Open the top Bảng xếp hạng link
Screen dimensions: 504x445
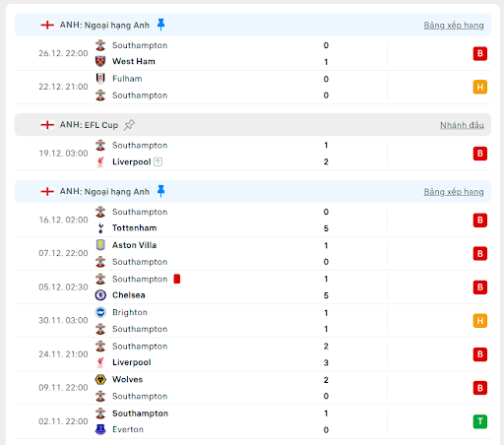(x=454, y=26)
